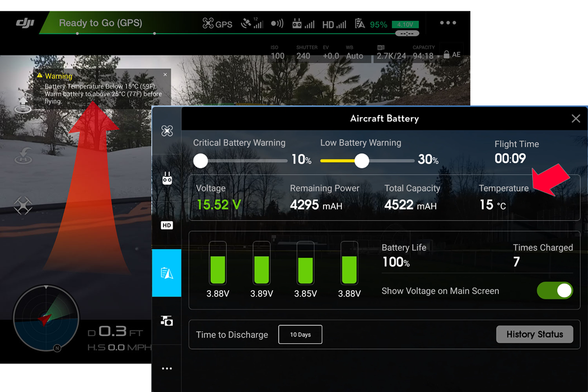Tap the Return to Home icon
588x392 pixels.
click(x=23, y=155)
